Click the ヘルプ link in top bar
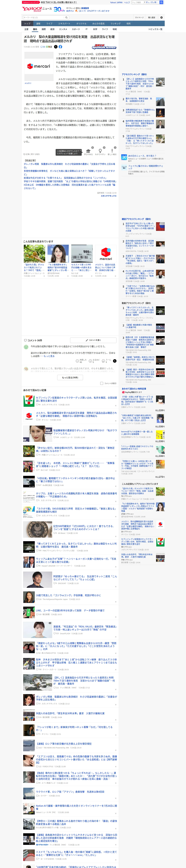The image size is (186, 868). (127, 2)
